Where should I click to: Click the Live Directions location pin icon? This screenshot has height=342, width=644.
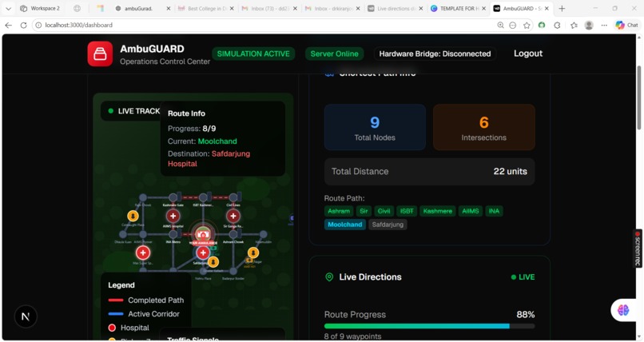(329, 277)
